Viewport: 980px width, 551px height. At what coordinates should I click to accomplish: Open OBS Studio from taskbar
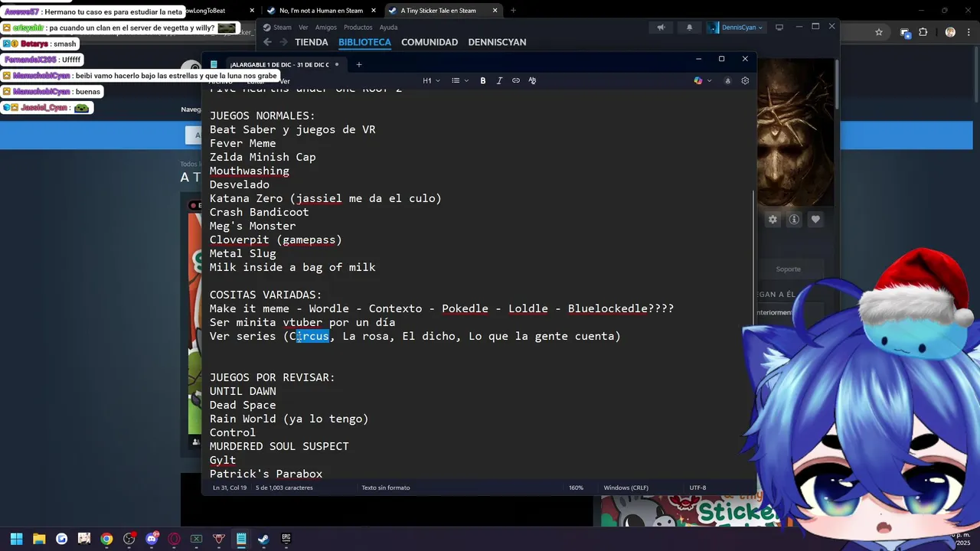pos(129,539)
